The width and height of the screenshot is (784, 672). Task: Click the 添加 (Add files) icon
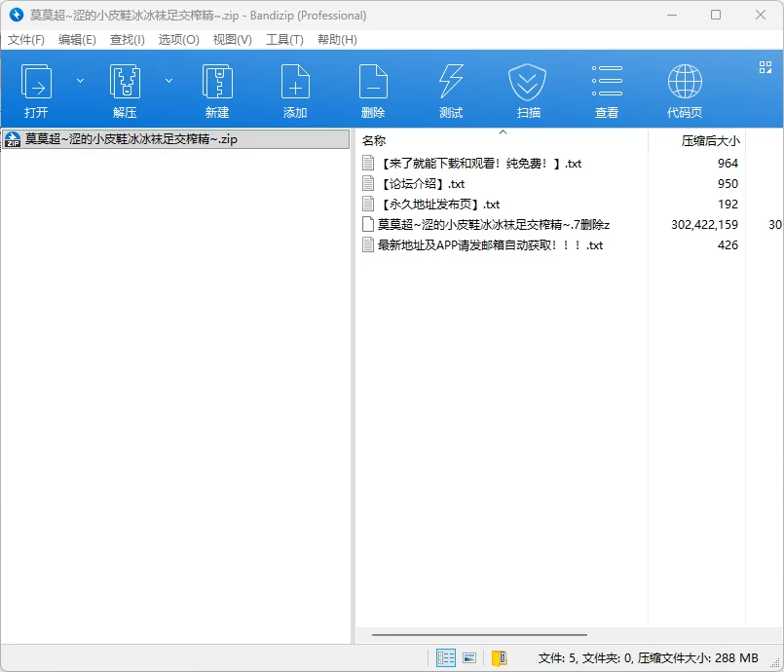pos(295,82)
